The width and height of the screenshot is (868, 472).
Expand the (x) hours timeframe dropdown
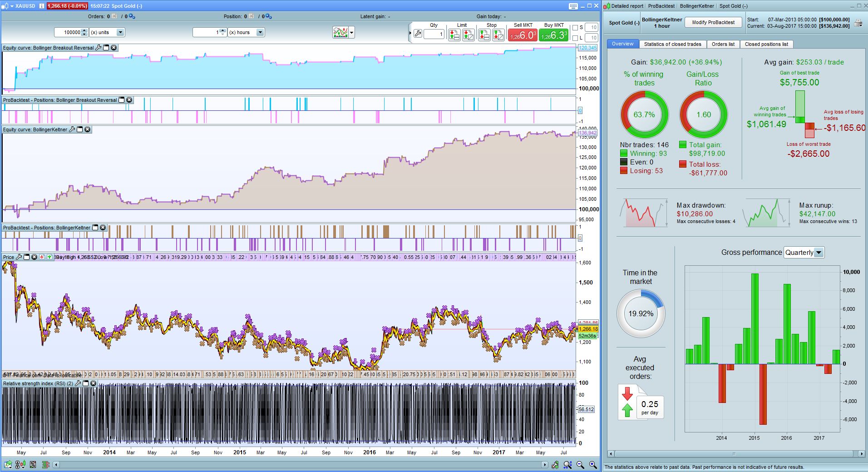260,32
